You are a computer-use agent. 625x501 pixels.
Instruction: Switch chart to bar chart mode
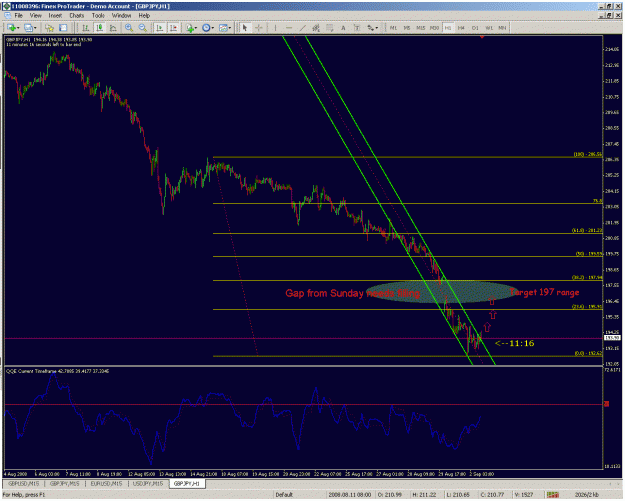point(86,28)
